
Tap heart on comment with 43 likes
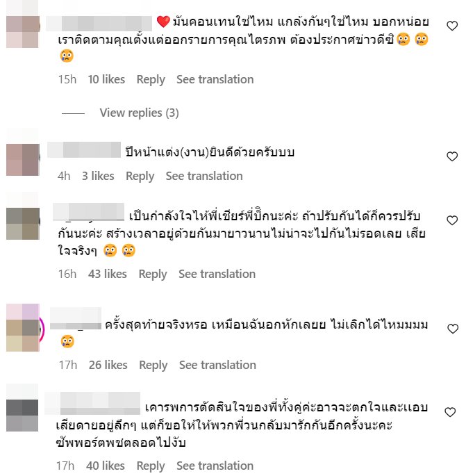(452, 220)
